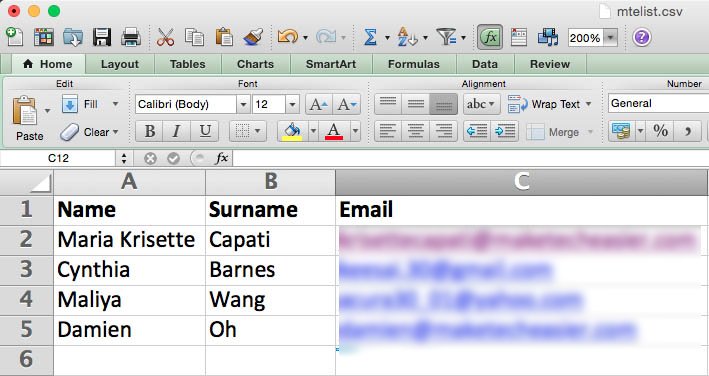709x376 pixels.
Task: Click the Sort A-Z icon
Action: [407, 37]
